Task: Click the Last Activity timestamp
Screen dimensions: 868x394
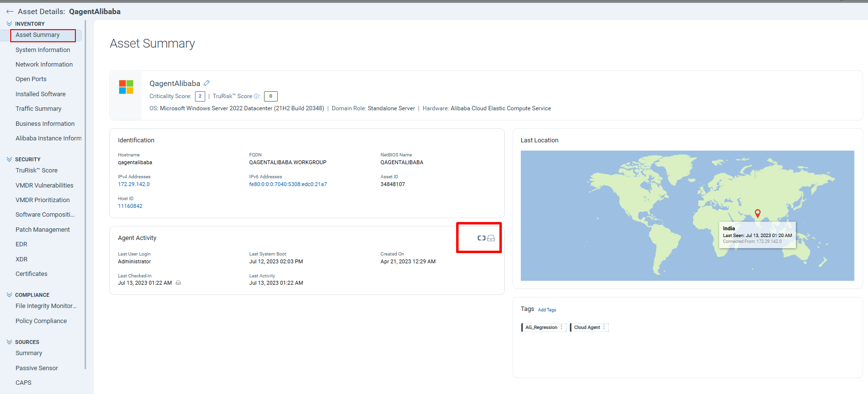Action: pos(276,283)
